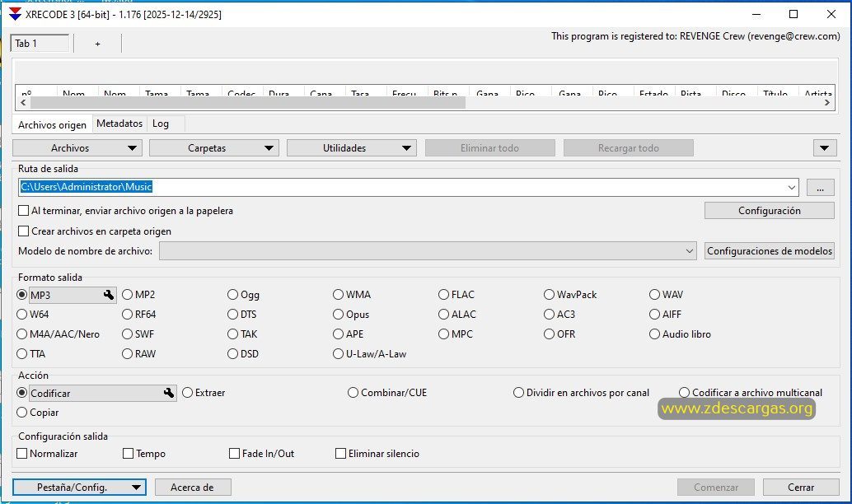
Task: Open Configuraciones de modelos
Action: pos(770,251)
